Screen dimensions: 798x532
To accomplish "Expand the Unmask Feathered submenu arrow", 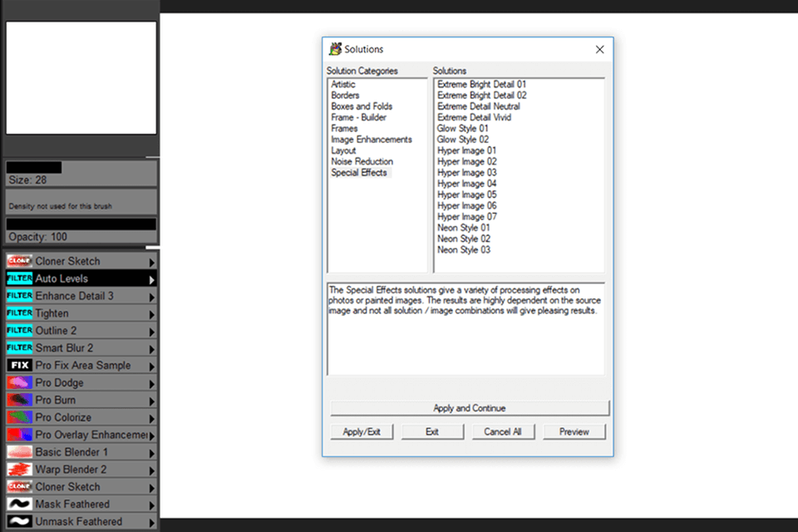I will [151, 523].
